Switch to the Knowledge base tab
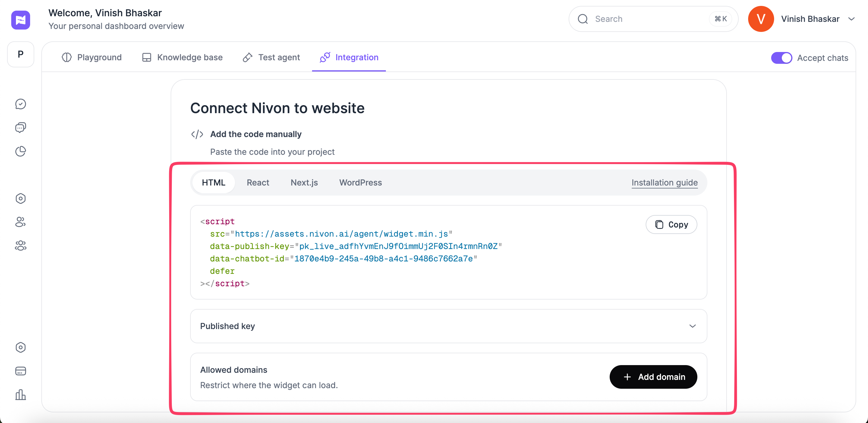The width and height of the screenshot is (868, 423). point(182,57)
